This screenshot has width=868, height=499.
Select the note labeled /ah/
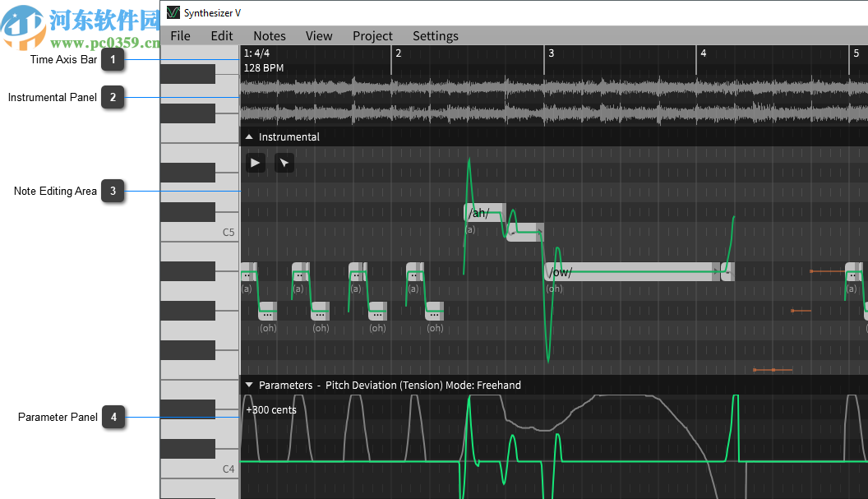483,212
